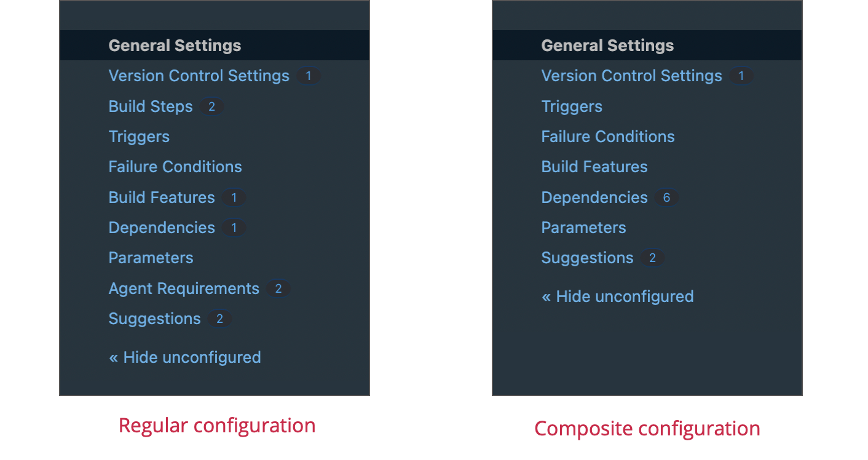Click the Dependencies count badge showing 6
Image resolution: width=868 pixels, height=460 pixels.
pyautogui.click(x=666, y=197)
